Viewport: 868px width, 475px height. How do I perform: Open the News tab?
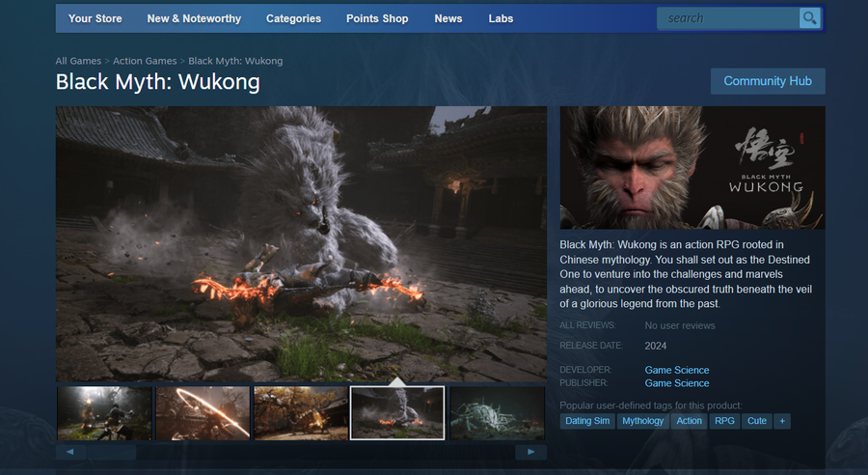(x=448, y=18)
